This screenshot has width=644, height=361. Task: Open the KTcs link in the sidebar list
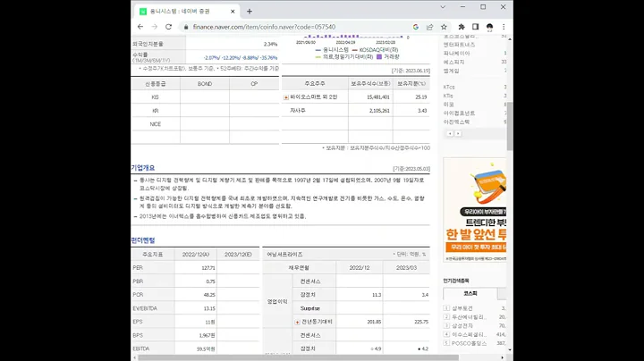click(x=449, y=87)
